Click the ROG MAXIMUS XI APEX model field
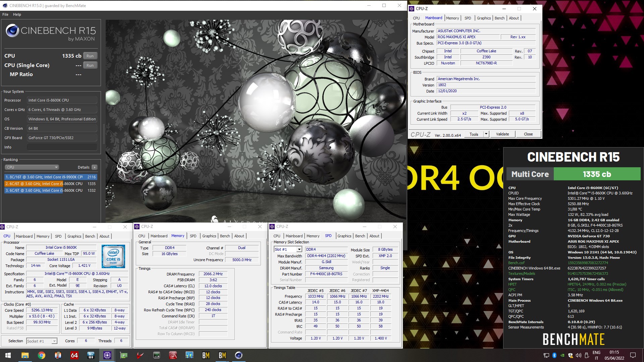 (468, 37)
